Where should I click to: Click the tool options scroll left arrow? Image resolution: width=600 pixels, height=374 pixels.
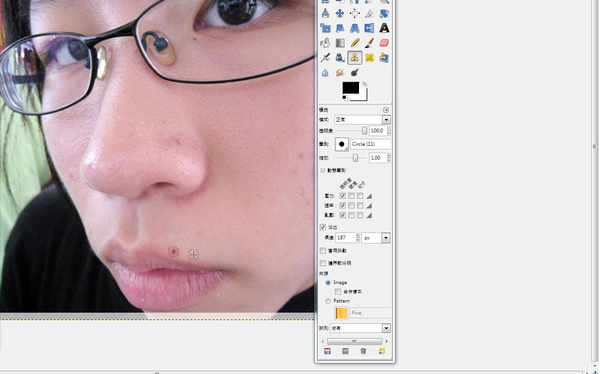[x=323, y=341]
